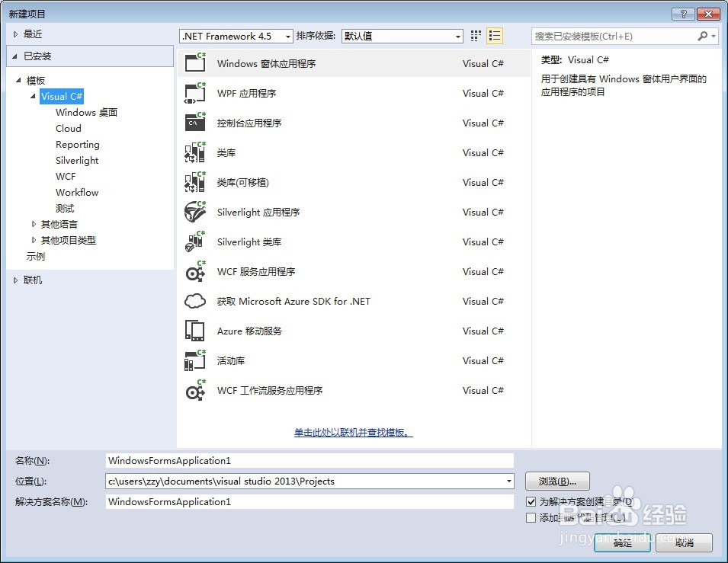Viewport: 728px width, 563px height.
Task: Select the Silverlight tree category
Action: (x=77, y=161)
